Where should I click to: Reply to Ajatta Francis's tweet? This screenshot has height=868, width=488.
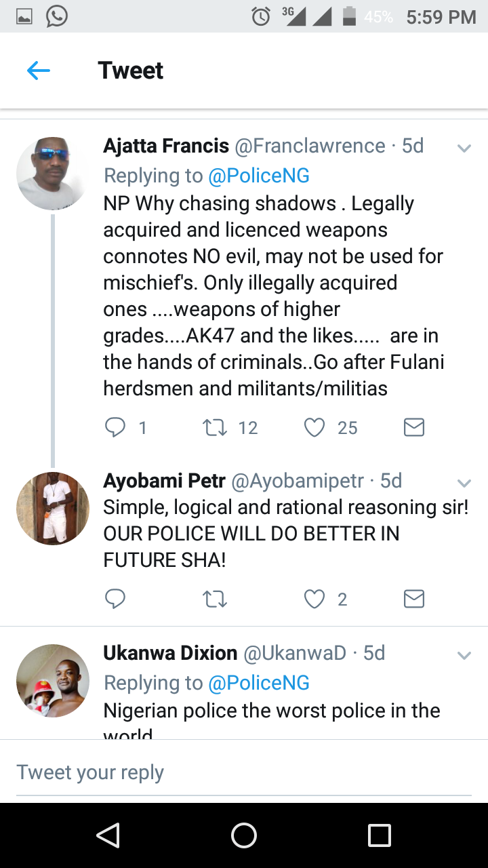click(x=116, y=427)
